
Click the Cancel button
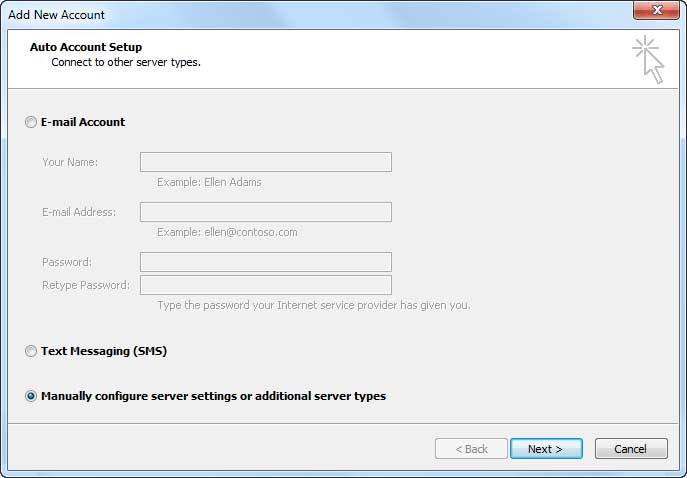[631, 449]
